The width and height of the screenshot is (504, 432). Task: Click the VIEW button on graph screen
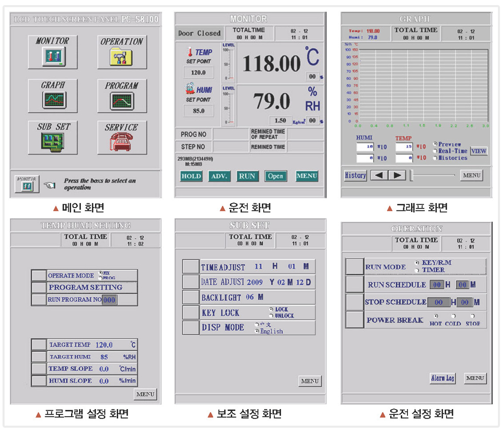coord(479,151)
